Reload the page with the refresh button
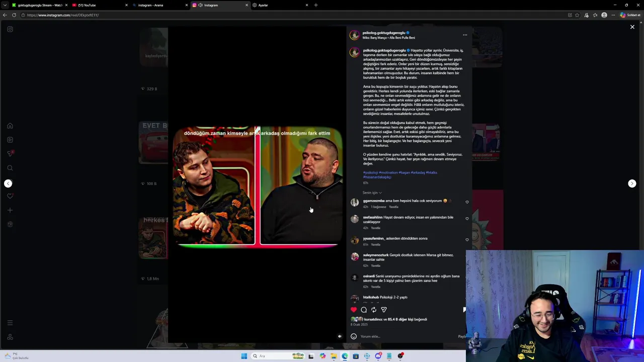The height and width of the screenshot is (362, 644). 14,15
